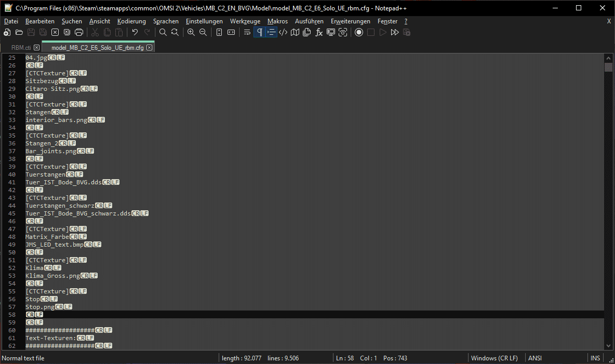Toggle word wrap in the toolbar
The width and height of the screenshot is (615, 364).
pyautogui.click(x=247, y=33)
